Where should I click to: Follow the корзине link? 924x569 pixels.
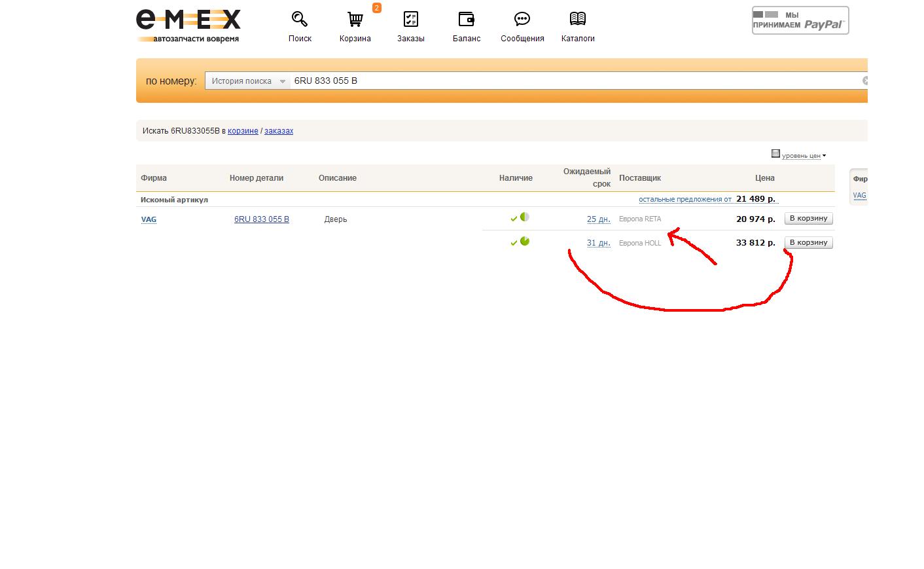[x=243, y=131]
